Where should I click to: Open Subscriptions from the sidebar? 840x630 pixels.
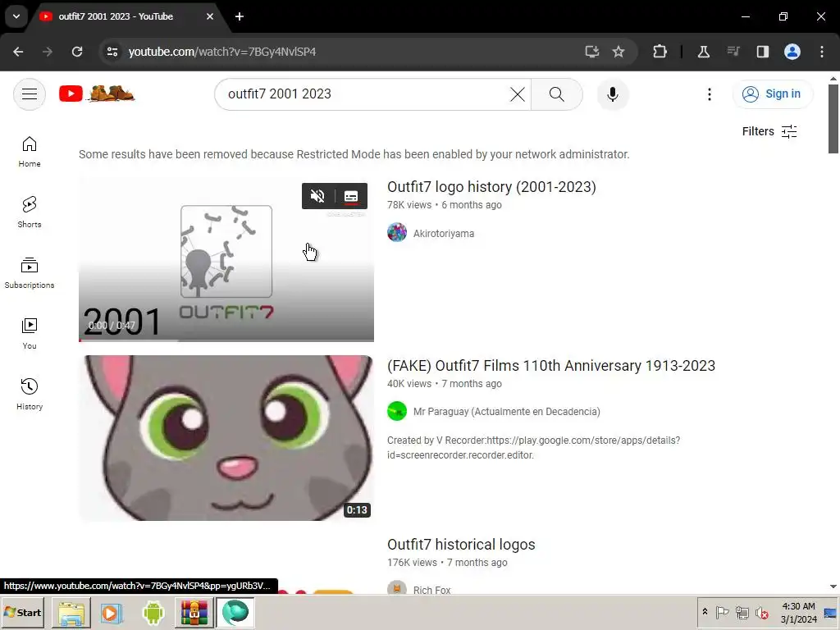click(30, 272)
